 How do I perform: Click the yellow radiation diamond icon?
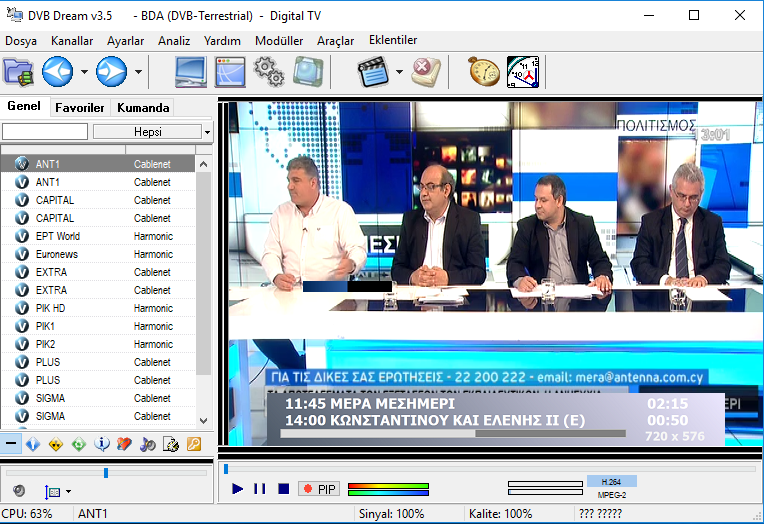coord(56,444)
